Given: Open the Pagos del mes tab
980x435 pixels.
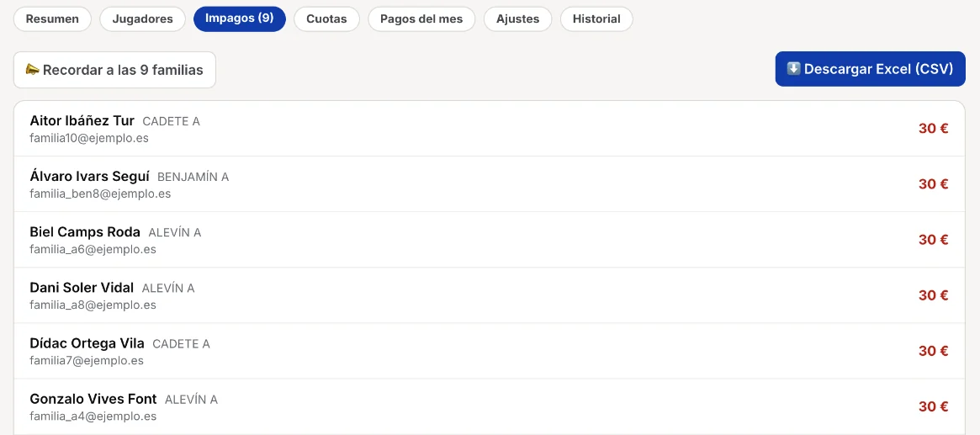Looking at the screenshot, I should (x=421, y=19).
